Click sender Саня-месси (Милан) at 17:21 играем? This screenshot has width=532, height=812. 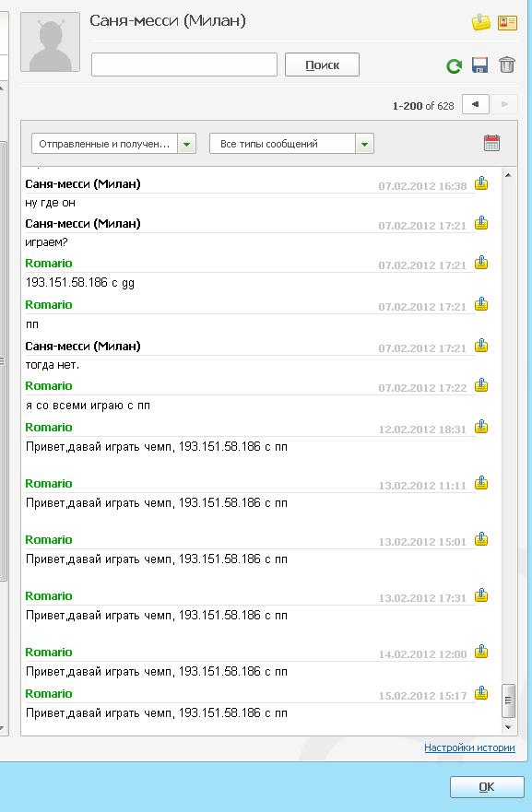click(x=83, y=224)
